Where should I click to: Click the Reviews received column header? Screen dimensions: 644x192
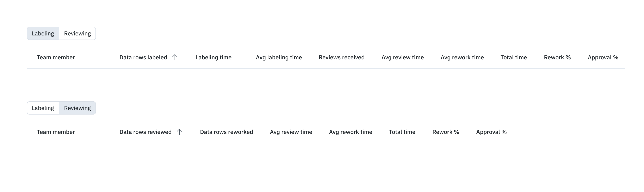[x=341, y=57]
